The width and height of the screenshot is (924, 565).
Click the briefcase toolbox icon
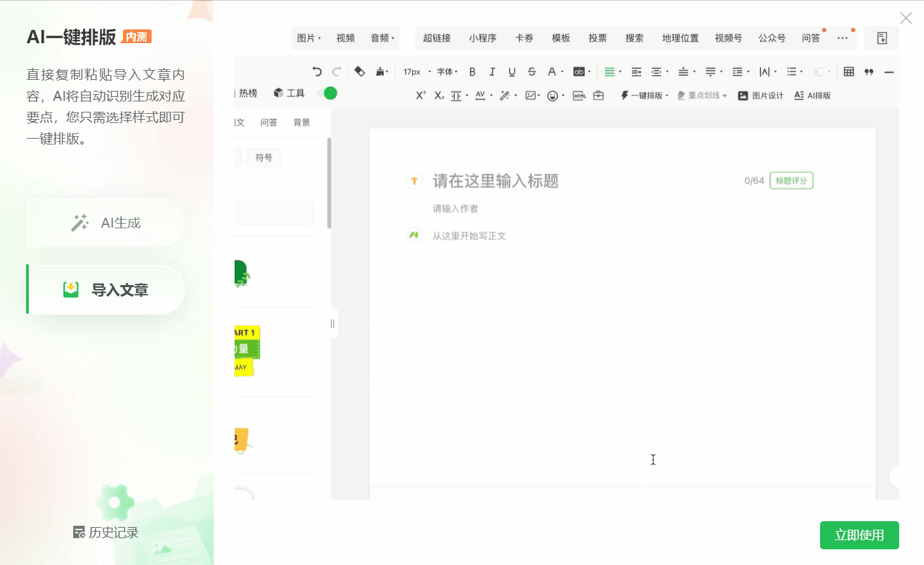(x=598, y=95)
